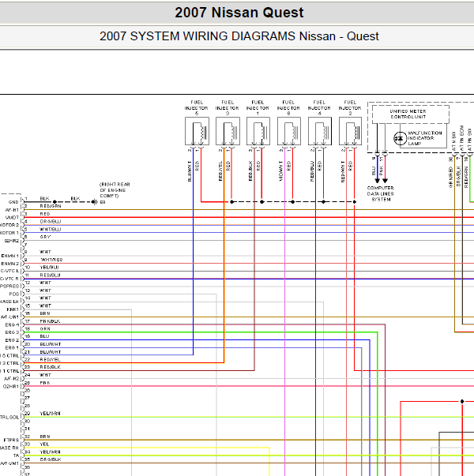
Task: Click the O2HR2 terminal label
Action: [x=12, y=241]
